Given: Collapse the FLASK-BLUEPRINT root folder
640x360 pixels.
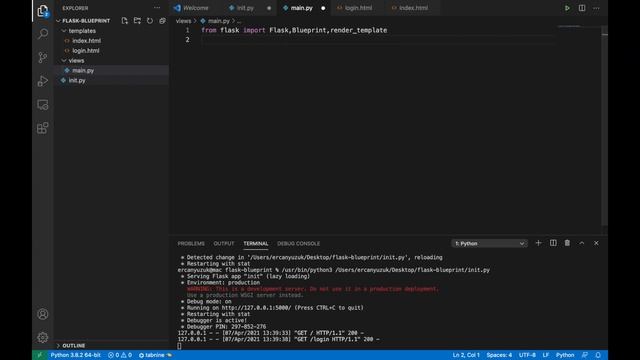Looking at the screenshot, I should click(x=58, y=21).
